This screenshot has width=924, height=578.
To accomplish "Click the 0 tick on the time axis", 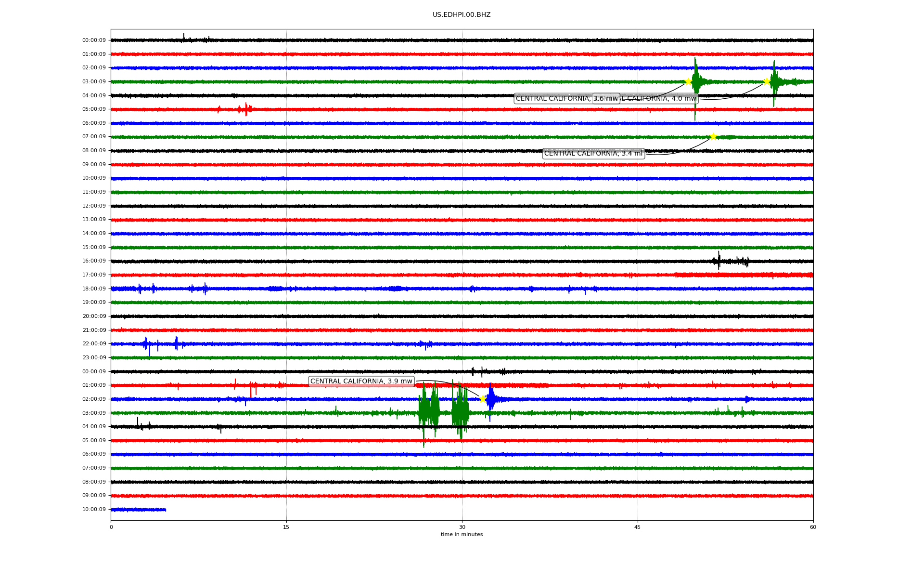I will pos(111,527).
